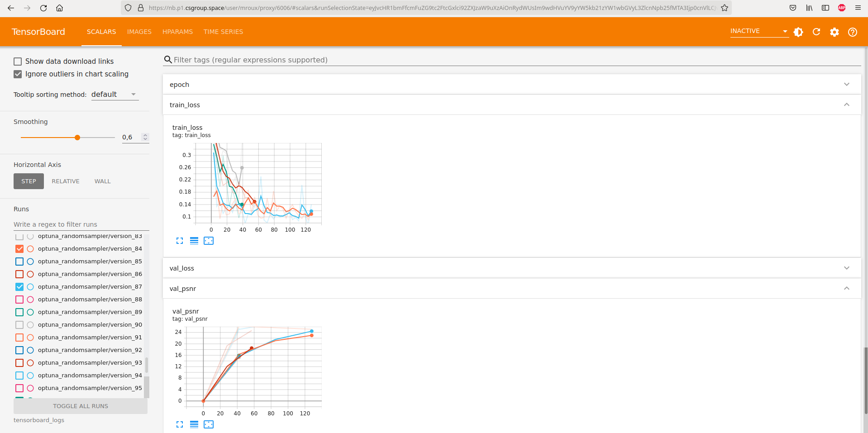The height and width of the screenshot is (433, 868).
Task: Select only version_93 run radio button
Action: pos(30,363)
